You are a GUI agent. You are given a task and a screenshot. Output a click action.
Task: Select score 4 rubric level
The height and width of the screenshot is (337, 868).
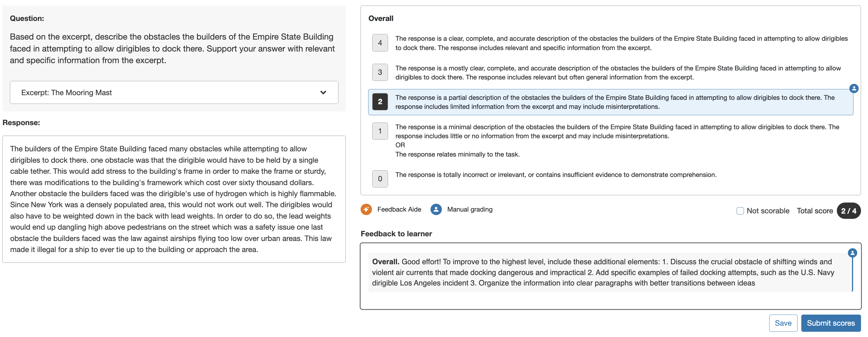(x=380, y=43)
